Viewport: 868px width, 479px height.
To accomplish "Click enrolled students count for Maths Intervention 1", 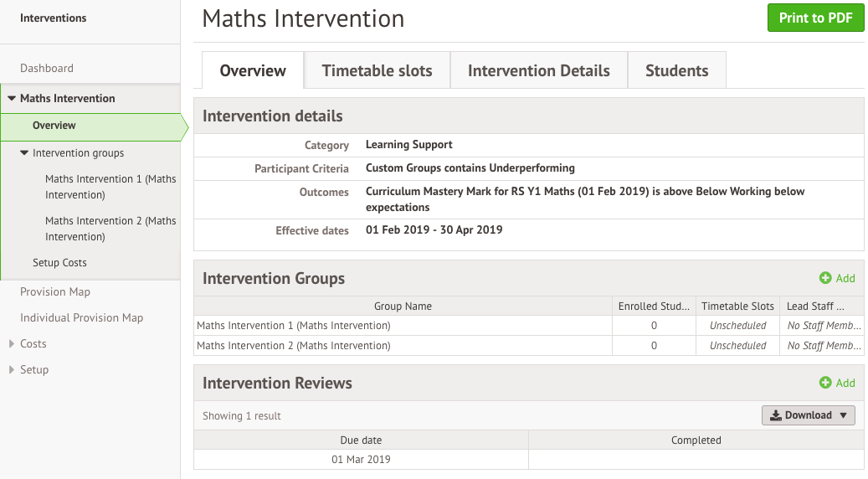I will [654, 326].
